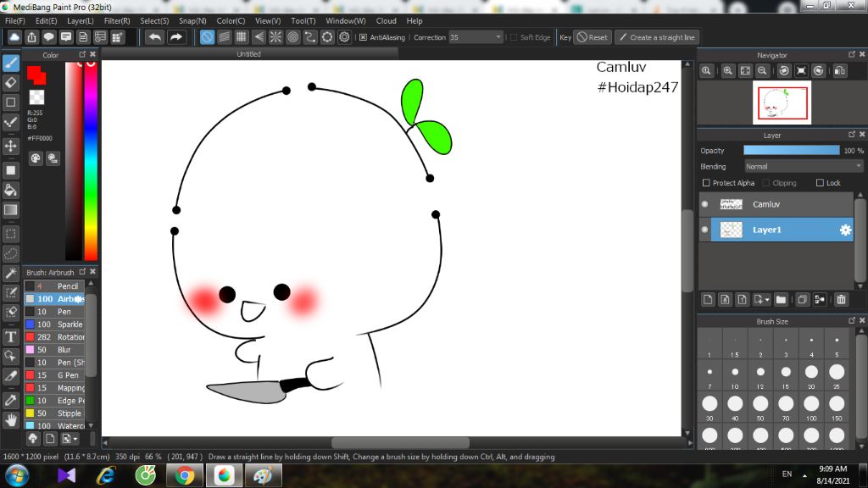Select the Eraser tool
Screen dimensions: 868x488
10,82
